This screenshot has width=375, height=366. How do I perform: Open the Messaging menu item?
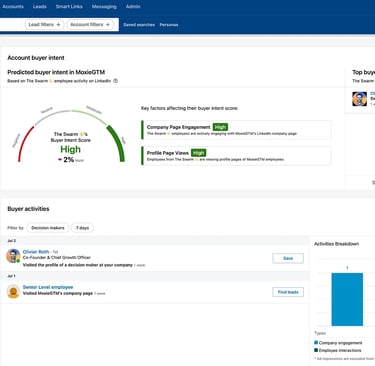[x=104, y=6]
